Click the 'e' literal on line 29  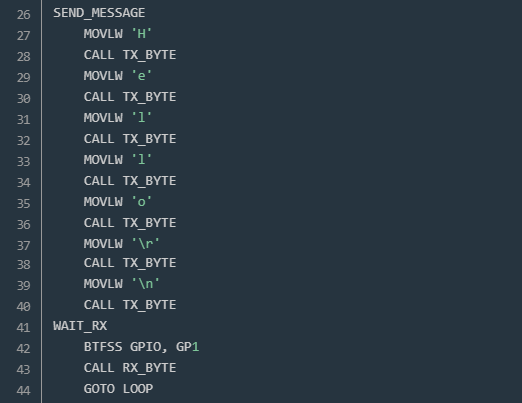pos(141,76)
